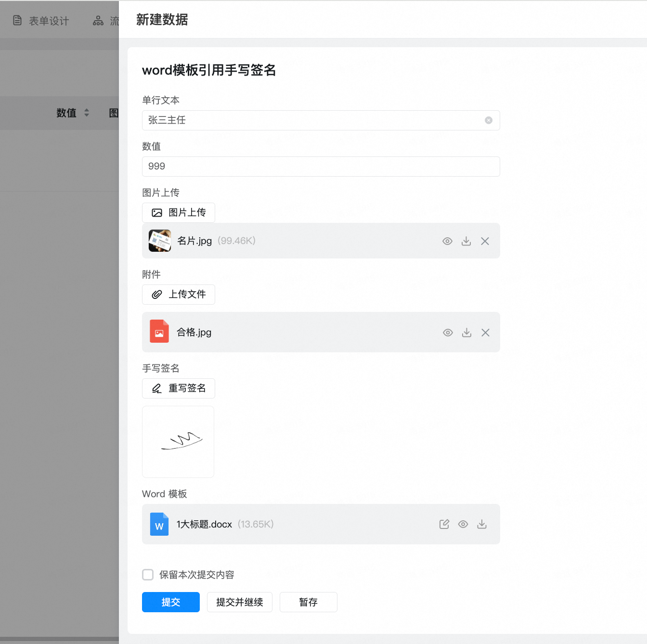Remove the 名片.jpg uploaded image

pyautogui.click(x=485, y=241)
